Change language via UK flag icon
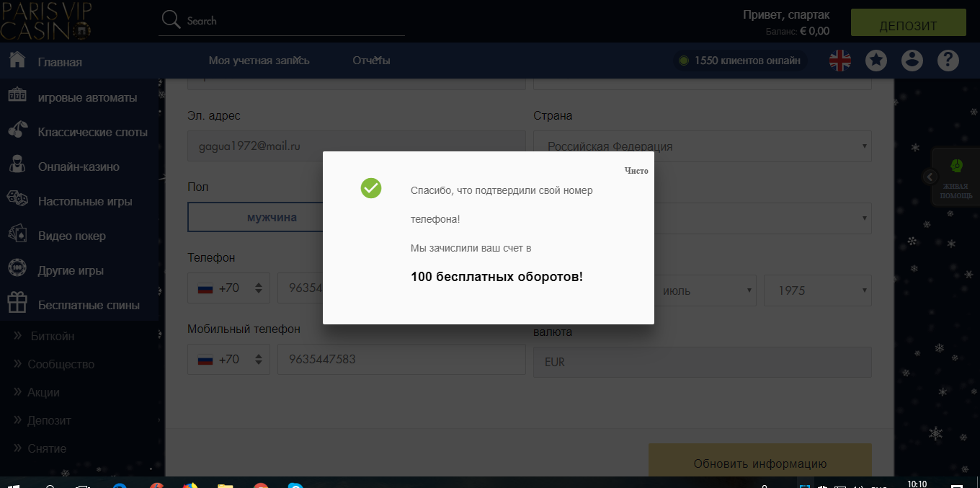The width and height of the screenshot is (980, 488). click(x=840, y=61)
